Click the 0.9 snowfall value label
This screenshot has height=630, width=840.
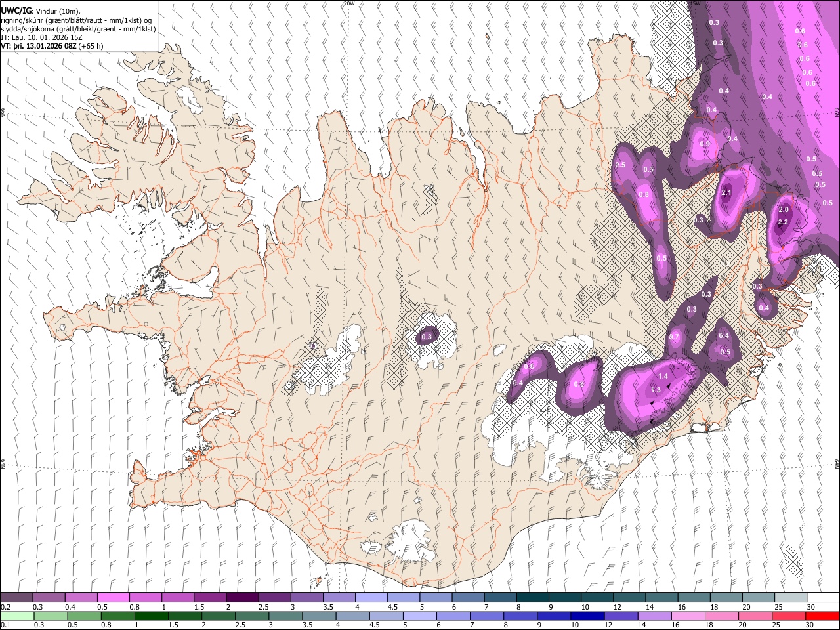[705, 144]
